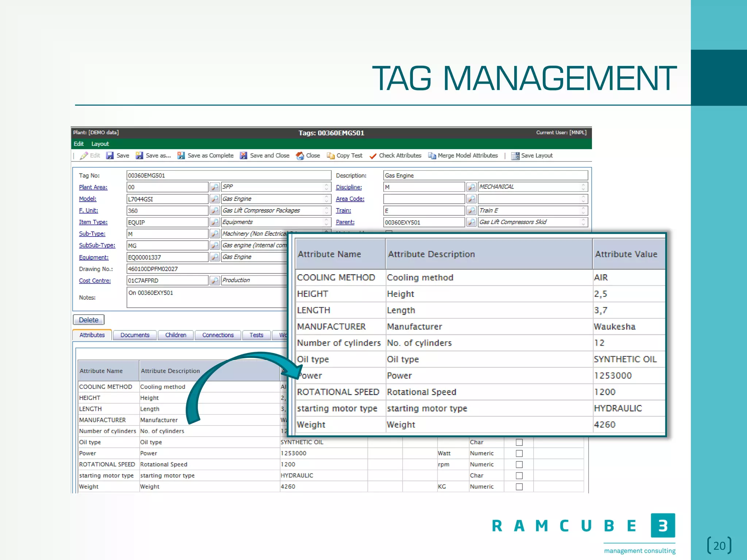Expand the empty Area Code dropdown
The image size is (747, 560).
(x=583, y=199)
